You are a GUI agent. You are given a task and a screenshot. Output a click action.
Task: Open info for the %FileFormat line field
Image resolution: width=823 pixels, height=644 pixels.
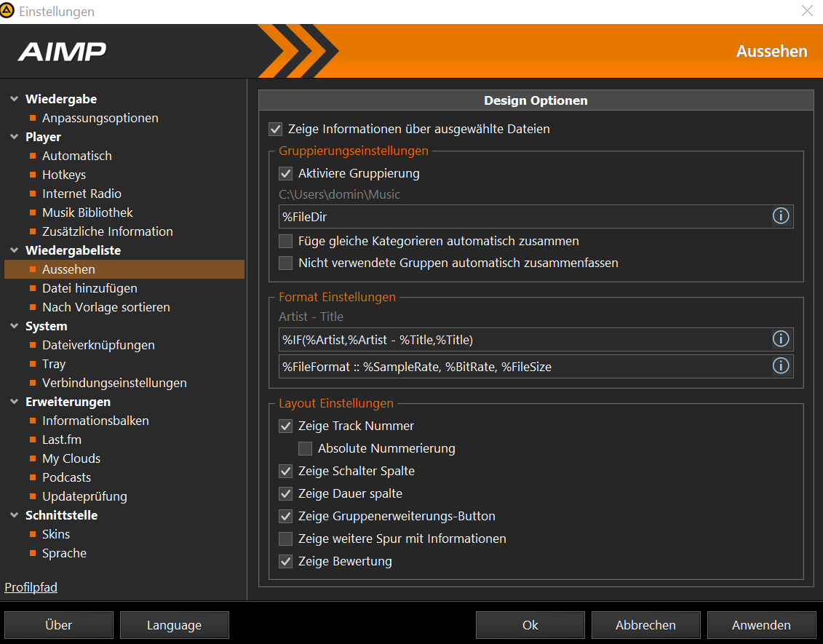(781, 366)
